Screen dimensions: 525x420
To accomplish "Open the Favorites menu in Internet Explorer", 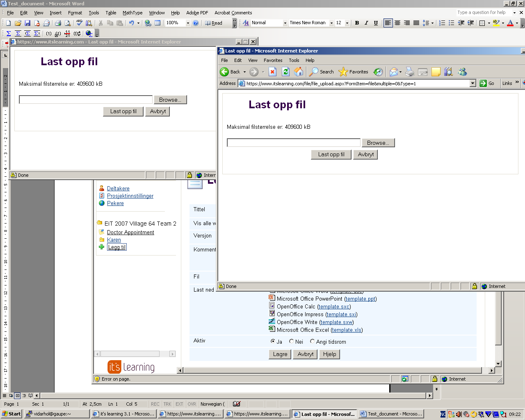I will (273, 60).
